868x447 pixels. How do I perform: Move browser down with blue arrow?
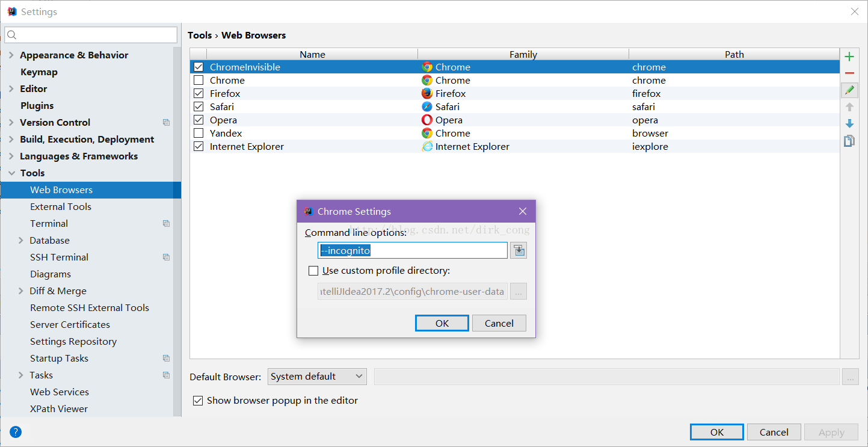pos(849,123)
